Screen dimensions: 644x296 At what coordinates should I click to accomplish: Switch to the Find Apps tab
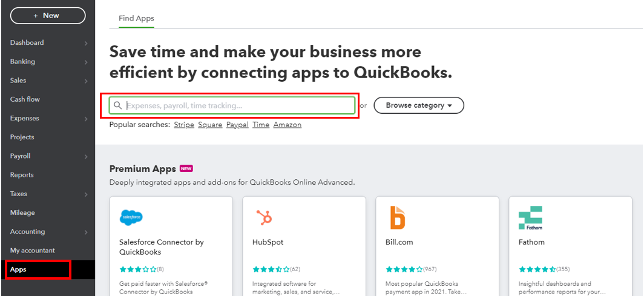136,19
